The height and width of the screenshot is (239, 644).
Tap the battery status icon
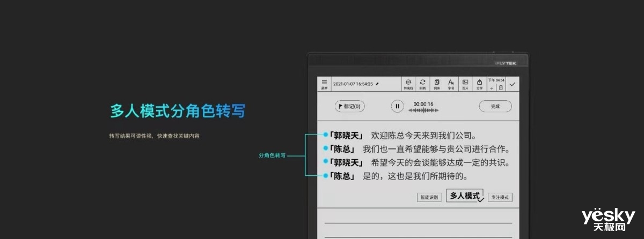(500, 88)
